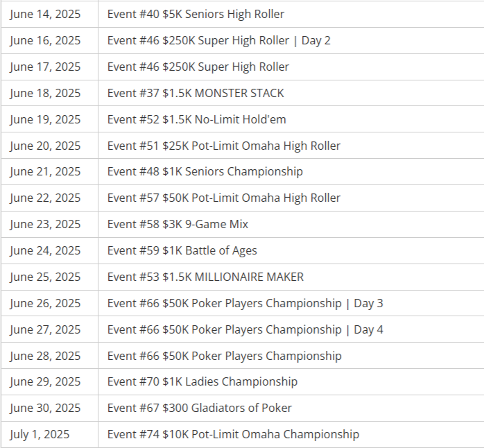Open Event #59 $1K Battle of Ages

(x=182, y=250)
